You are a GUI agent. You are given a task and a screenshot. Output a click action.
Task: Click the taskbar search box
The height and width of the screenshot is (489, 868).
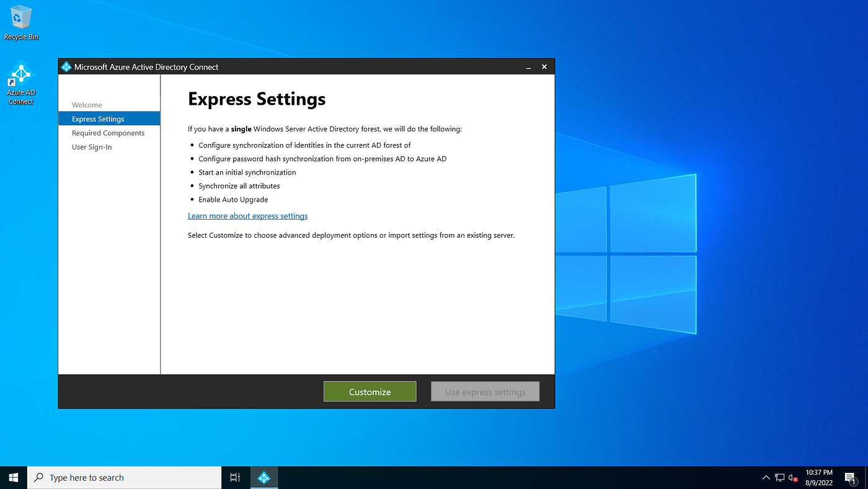(125, 477)
